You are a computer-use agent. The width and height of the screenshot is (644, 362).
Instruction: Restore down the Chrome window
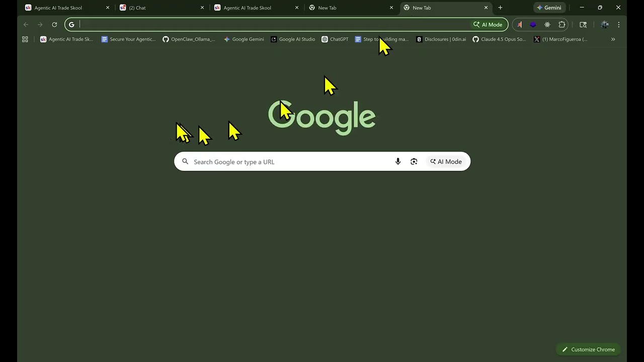pyautogui.click(x=600, y=8)
